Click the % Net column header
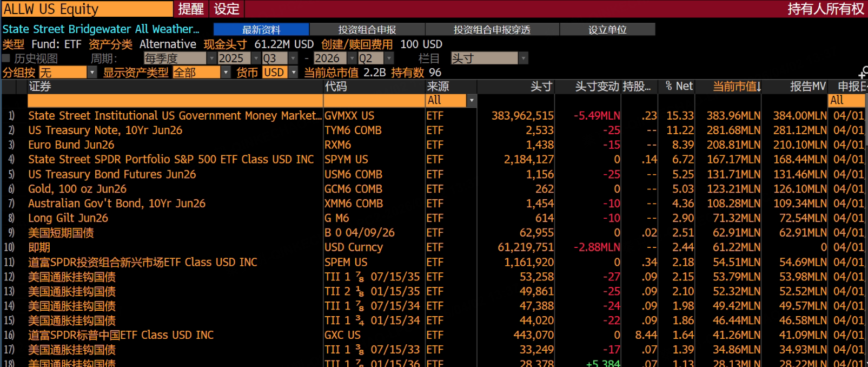This screenshot has width=868, height=367. coord(679,87)
